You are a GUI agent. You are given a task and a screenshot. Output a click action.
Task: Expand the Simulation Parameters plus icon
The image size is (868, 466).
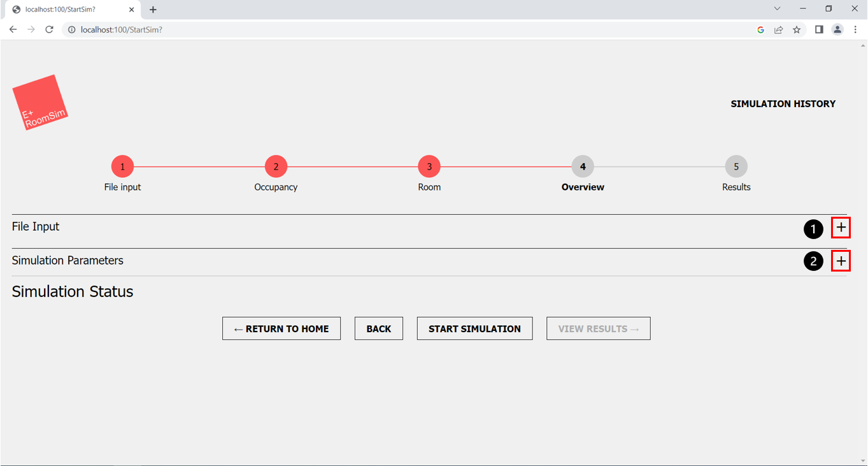point(841,261)
